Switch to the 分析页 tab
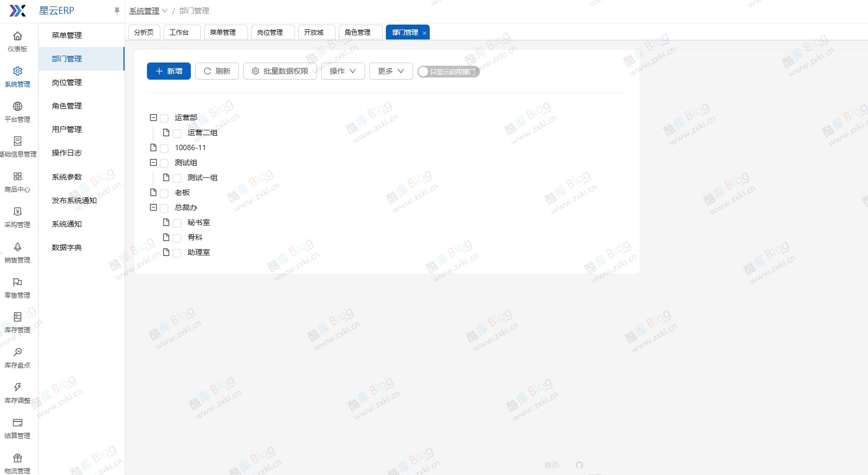868x475 pixels. click(144, 32)
